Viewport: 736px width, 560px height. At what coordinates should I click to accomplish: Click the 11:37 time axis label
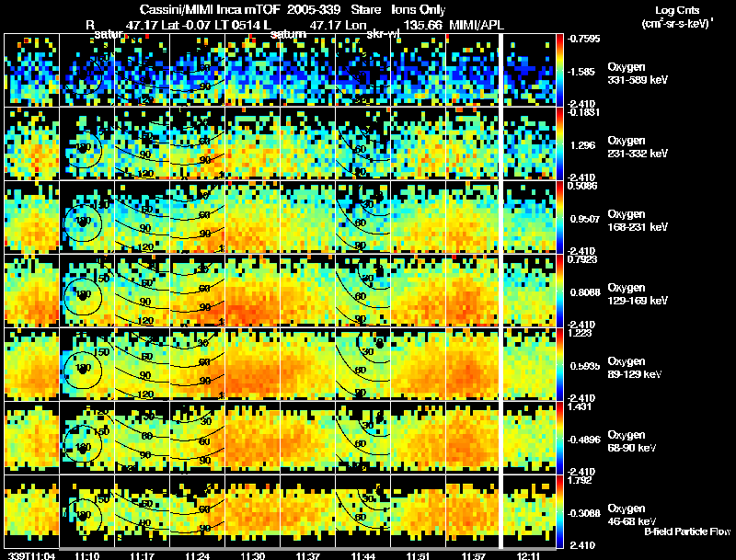[x=308, y=555]
